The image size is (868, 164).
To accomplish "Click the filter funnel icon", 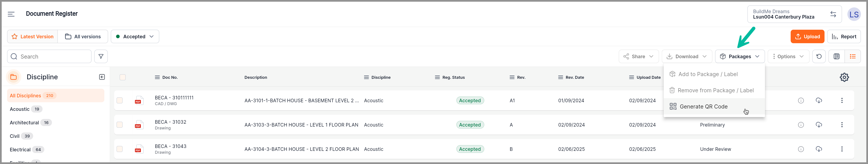I will coord(101,56).
